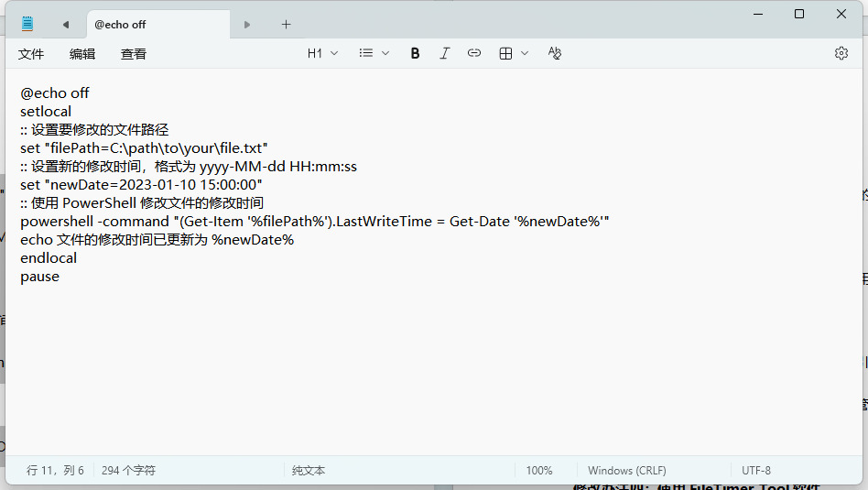
Task: Click the line set "newDate=2023-01-10 15:00:00"
Action: coord(141,184)
